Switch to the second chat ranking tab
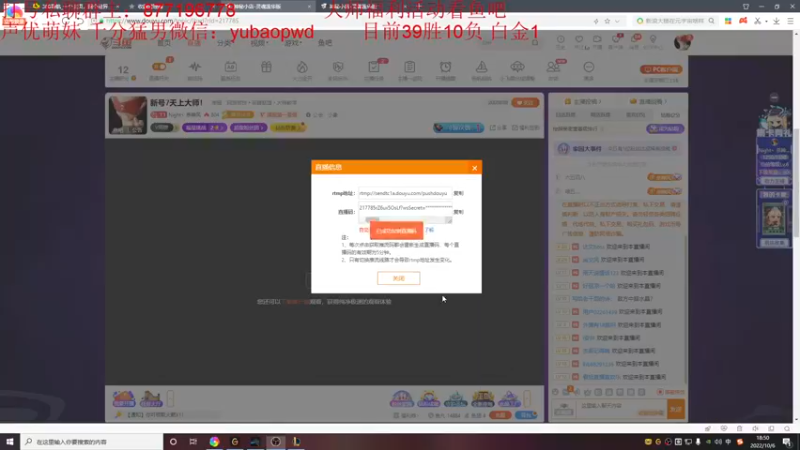Screen dimensions: 800x450 pyautogui.click(x=601, y=115)
